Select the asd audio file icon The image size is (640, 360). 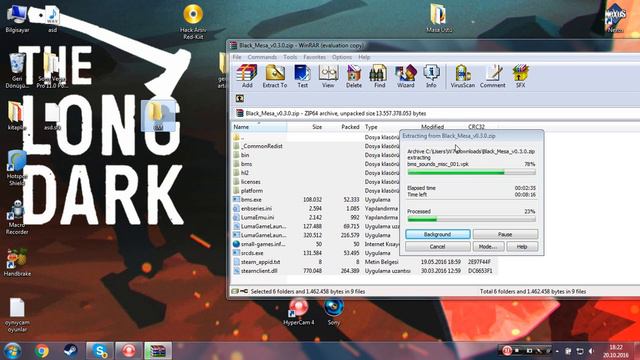[52, 19]
